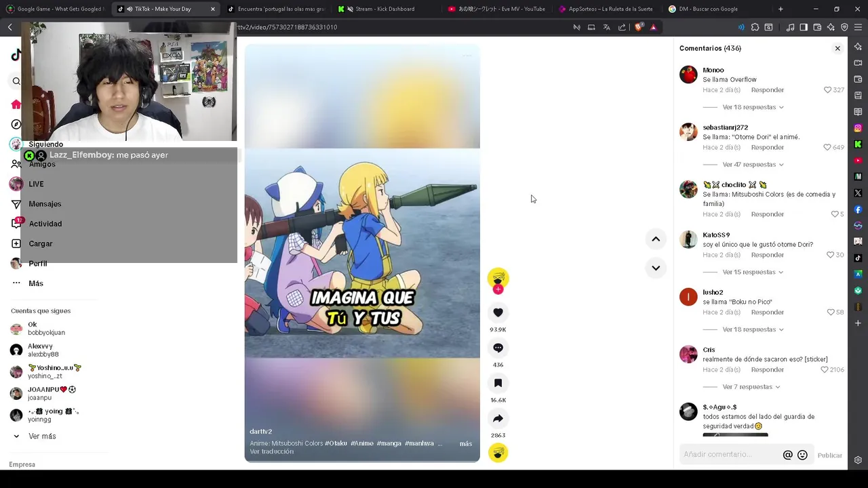Viewport: 868px width, 488px height.
Task: Open Kick from the browser sidebar
Action: 858,144
